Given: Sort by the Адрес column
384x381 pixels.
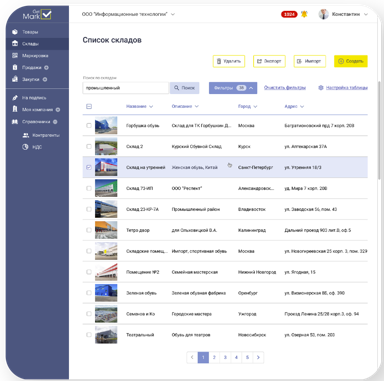Looking at the screenshot, I should tap(294, 106).
